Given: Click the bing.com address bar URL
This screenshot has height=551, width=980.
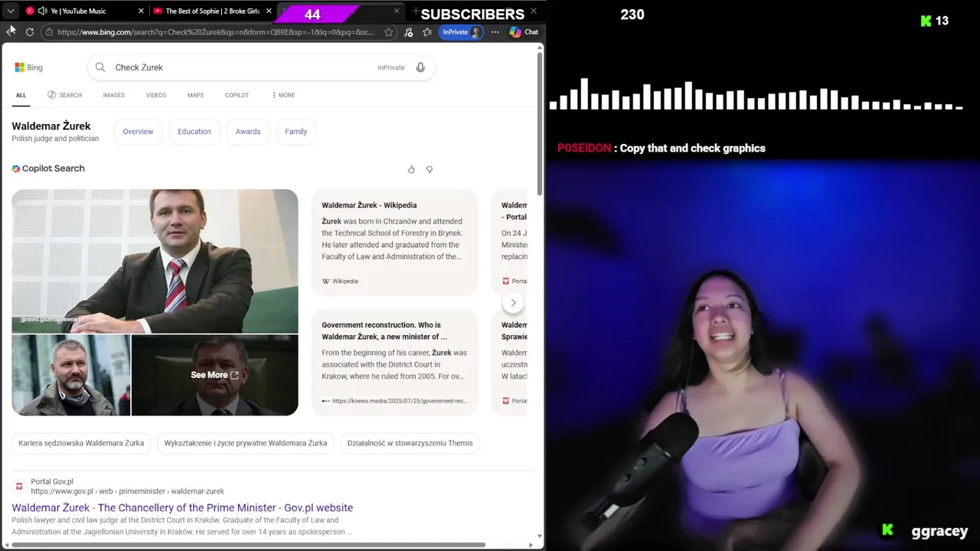Looking at the screenshot, I should [215, 32].
